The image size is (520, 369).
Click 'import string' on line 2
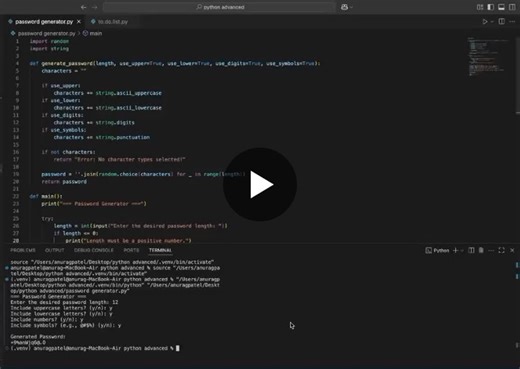coord(49,49)
